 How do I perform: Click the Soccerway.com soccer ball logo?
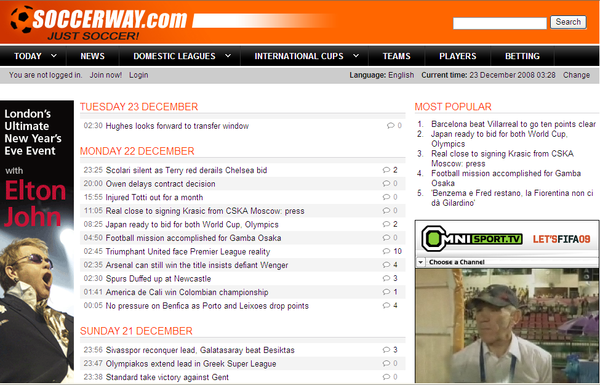[22, 19]
